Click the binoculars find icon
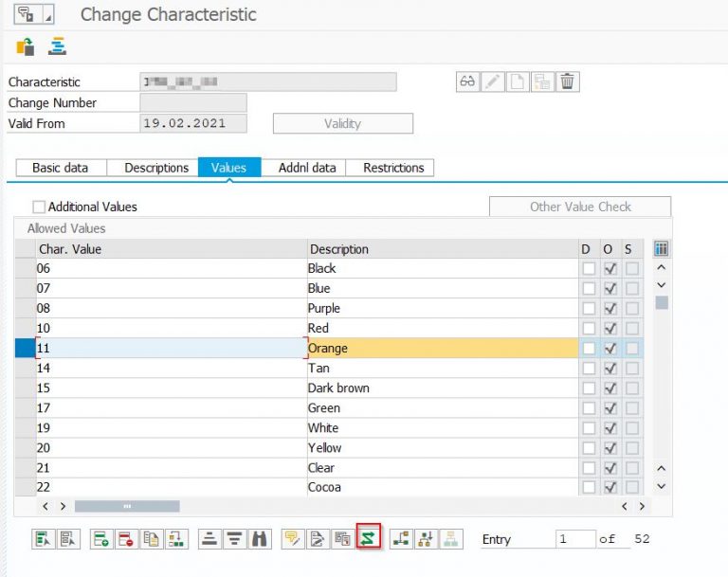Screen dimensions: 728x577 coord(259,539)
